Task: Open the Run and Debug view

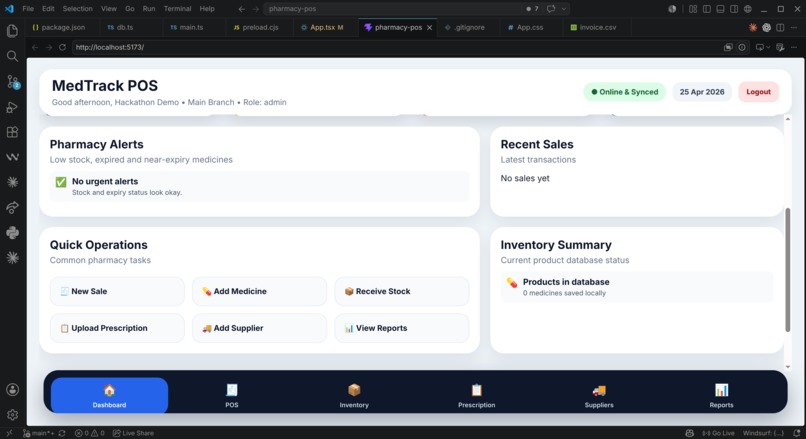Action: 12,107
